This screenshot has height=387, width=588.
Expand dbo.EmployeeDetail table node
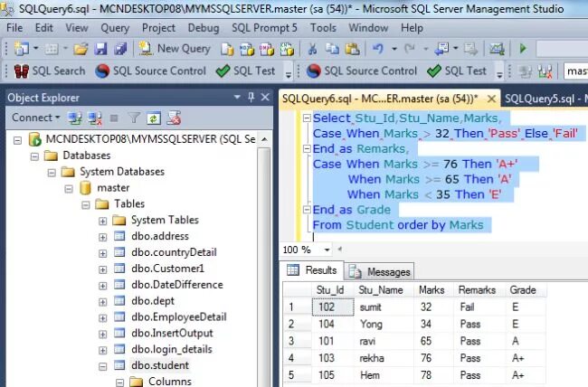(x=103, y=318)
